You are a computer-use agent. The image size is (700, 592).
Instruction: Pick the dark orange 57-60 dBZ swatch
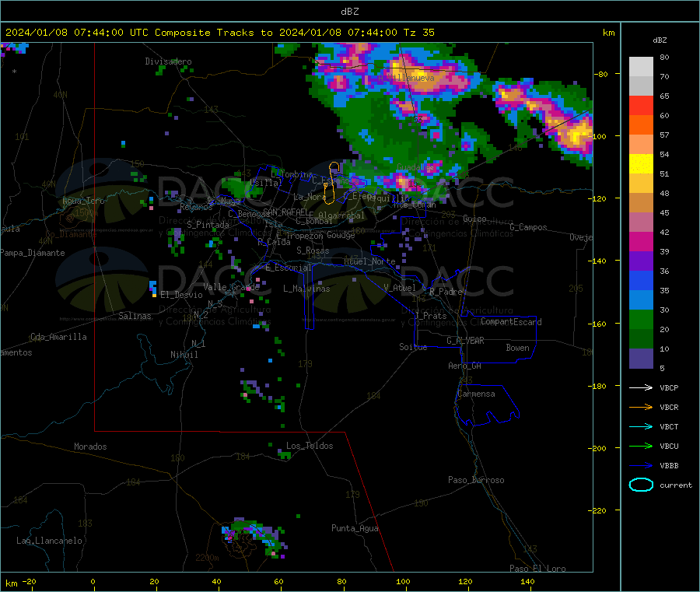641,125
